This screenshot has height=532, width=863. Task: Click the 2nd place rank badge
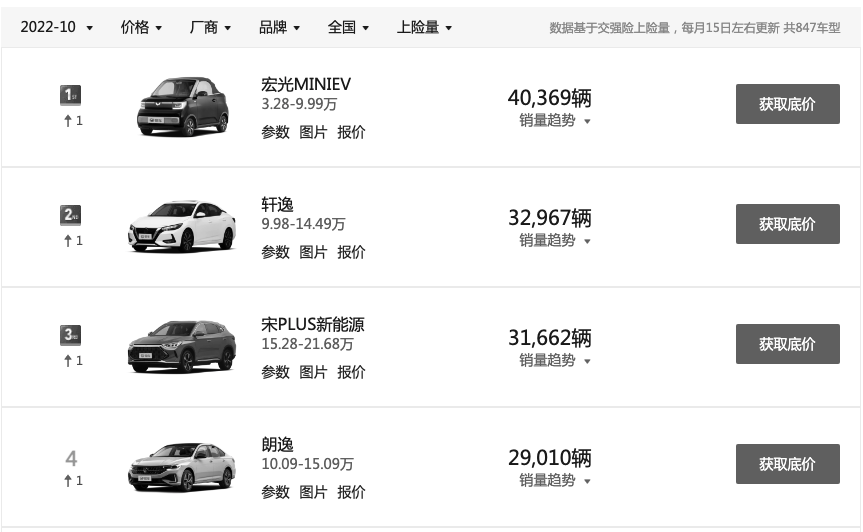70,215
